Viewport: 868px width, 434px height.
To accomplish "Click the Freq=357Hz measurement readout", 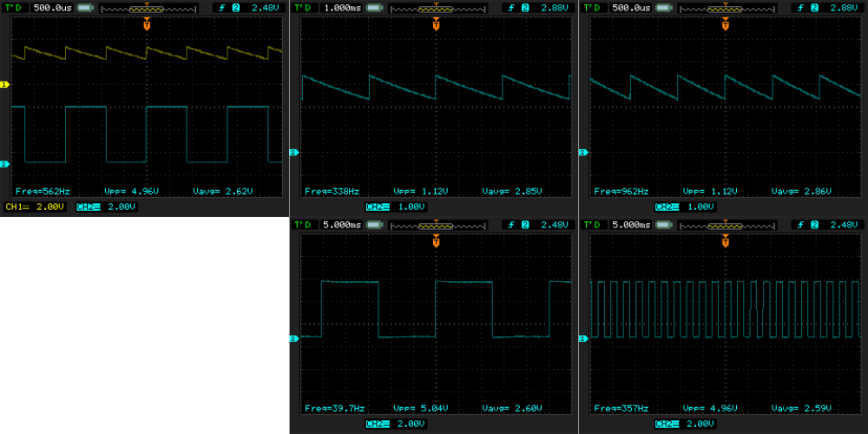I will [621, 409].
